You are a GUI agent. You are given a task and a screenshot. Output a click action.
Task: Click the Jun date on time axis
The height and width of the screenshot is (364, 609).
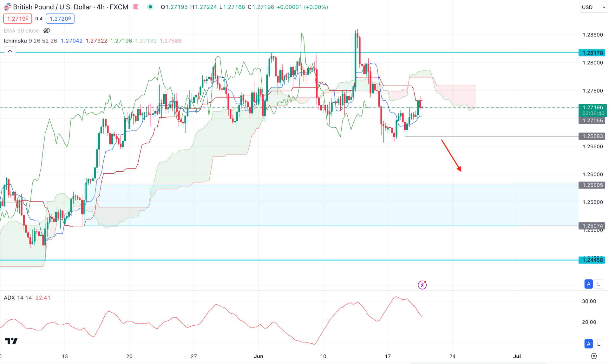point(259,356)
